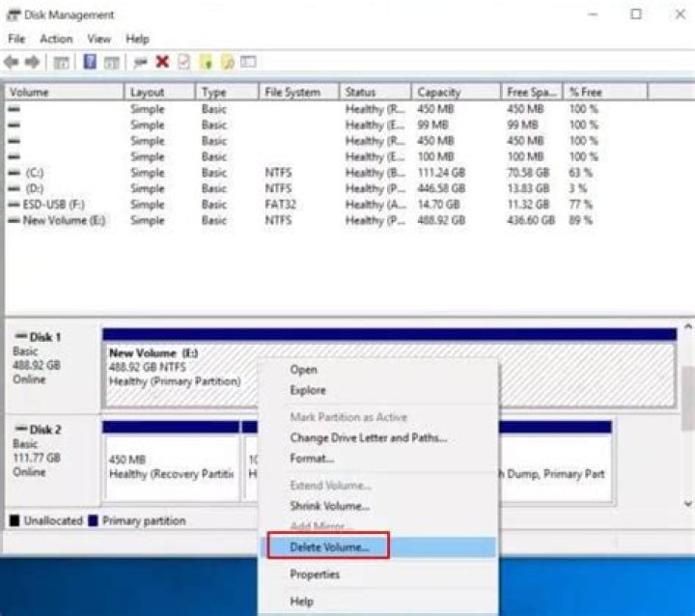Screen dimensions: 695x616
Task: Open Help via the blue question-mark icon
Action: click(x=90, y=62)
